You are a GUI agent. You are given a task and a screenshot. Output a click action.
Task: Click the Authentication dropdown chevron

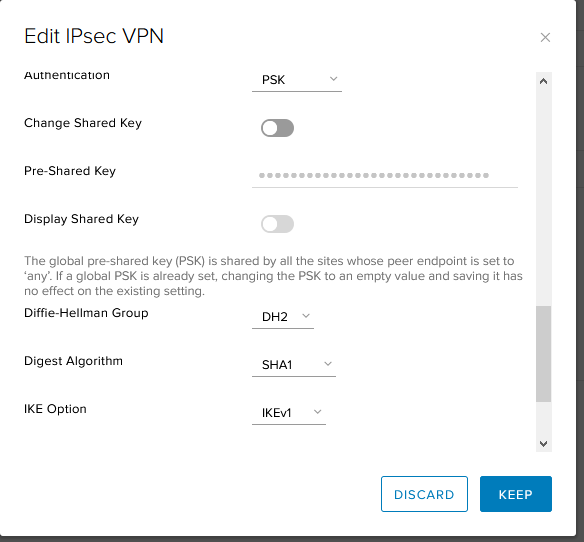point(333,79)
